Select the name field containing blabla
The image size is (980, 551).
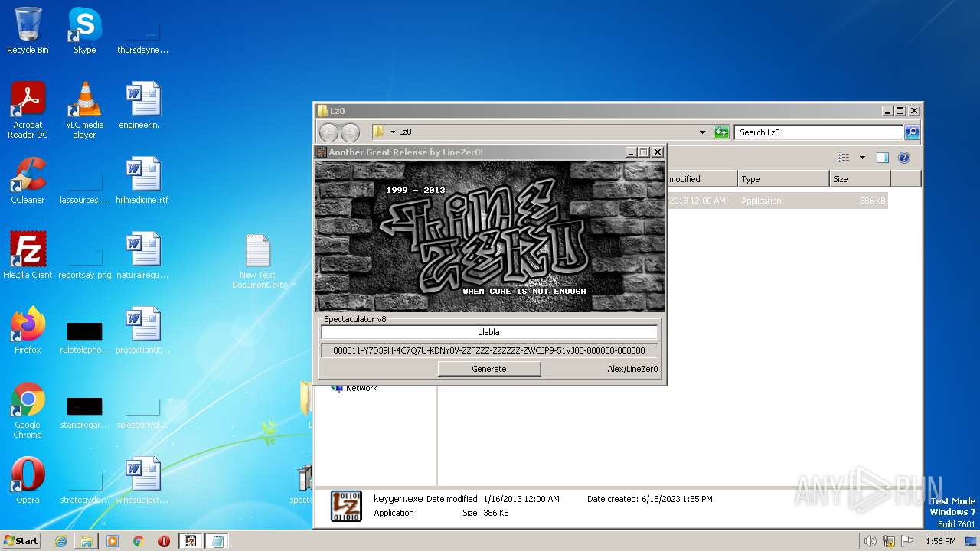pyautogui.click(x=488, y=332)
